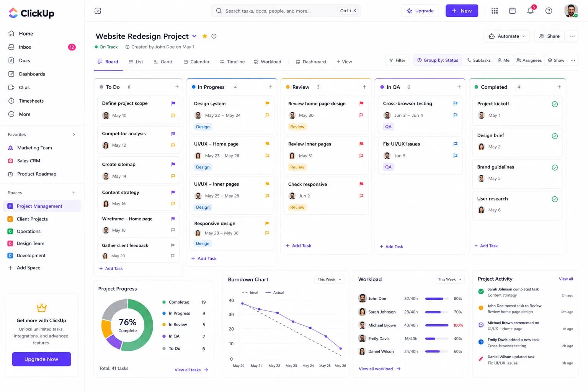The image size is (588, 392).
Task: Click View all link in Project Activity
Action: click(566, 279)
